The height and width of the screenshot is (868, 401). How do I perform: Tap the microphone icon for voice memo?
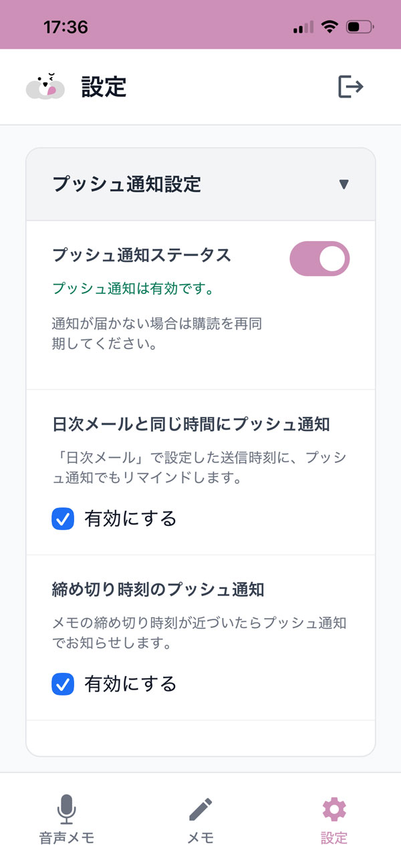click(x=66, y=809)
